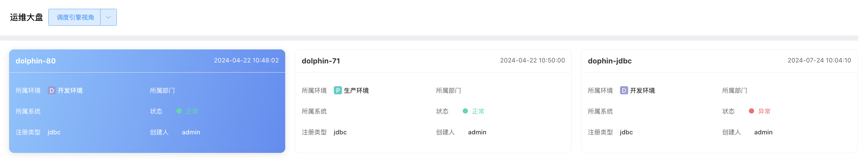Click the green status dot on dolphin-71

point(465,111)
